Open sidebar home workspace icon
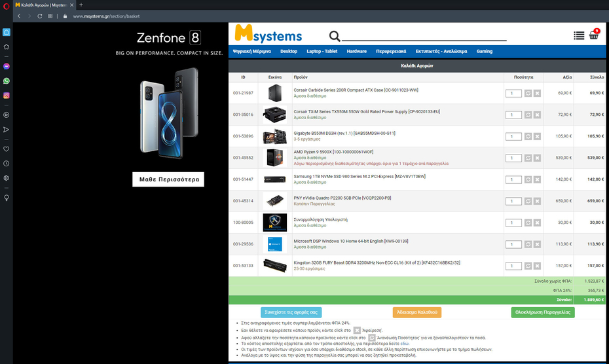This screenshot has width=609, height=364. click(6, 32)
